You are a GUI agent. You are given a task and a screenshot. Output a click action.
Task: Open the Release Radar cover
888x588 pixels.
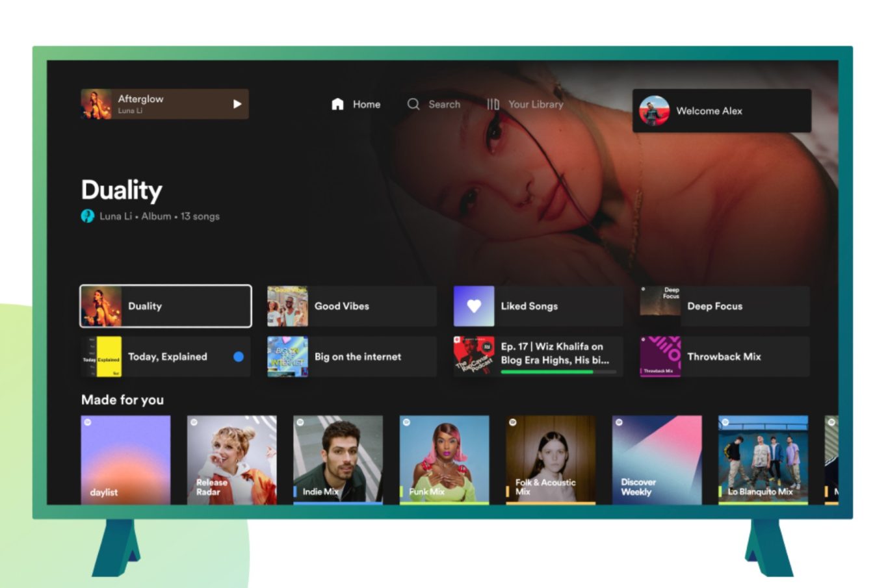(x=232, y=459)
